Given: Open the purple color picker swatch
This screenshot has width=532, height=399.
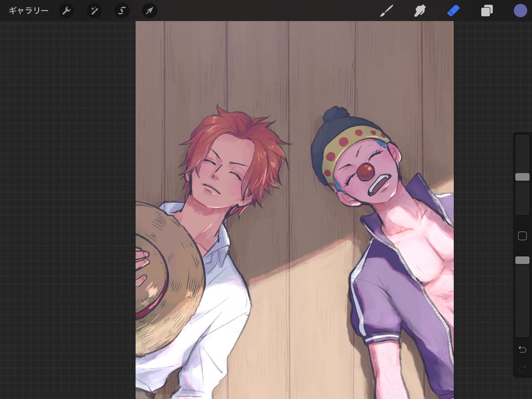Looking at the screenshot, I should [x=520, y=11].
